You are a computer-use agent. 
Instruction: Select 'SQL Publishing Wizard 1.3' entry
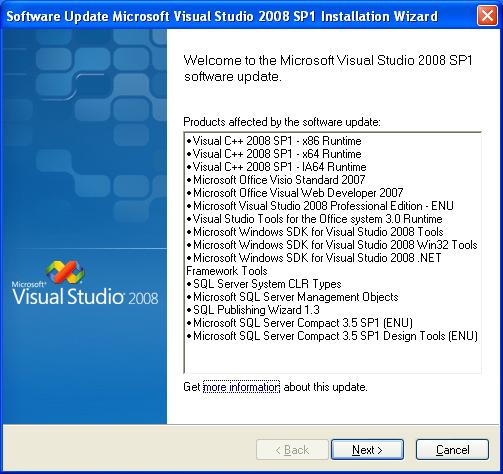coord(253,310)
